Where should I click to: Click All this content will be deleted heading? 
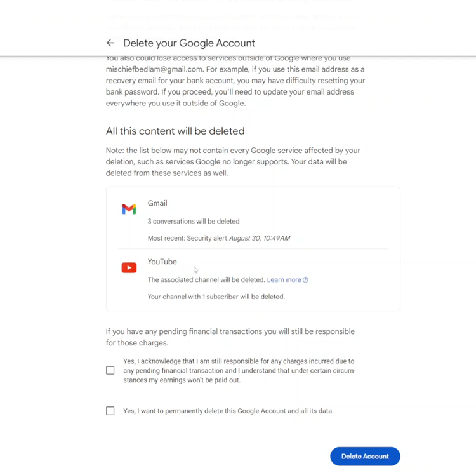point(175,131)
